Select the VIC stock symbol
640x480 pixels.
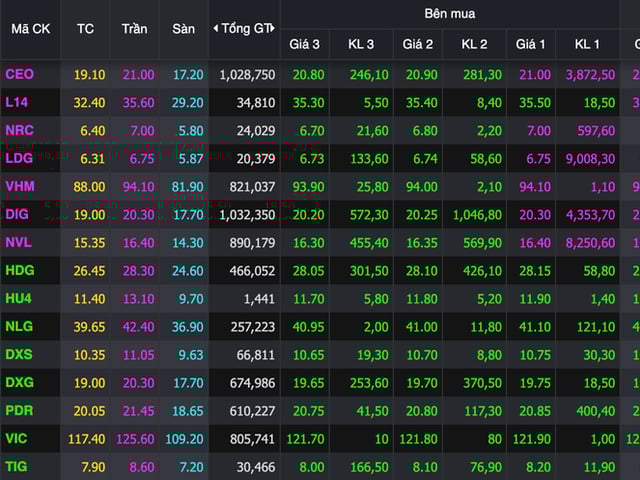[x=16, y=438]
